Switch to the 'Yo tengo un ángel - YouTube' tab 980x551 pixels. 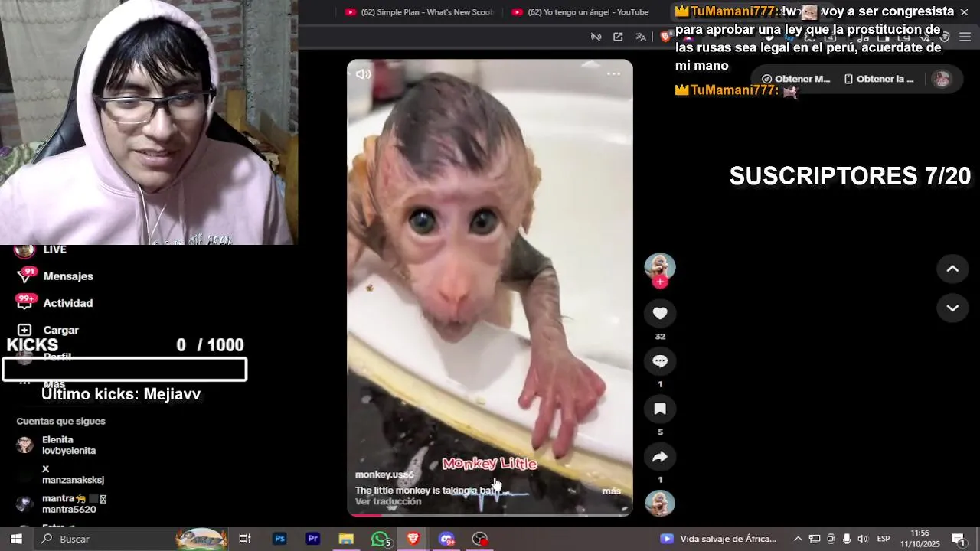coord(580,12)
